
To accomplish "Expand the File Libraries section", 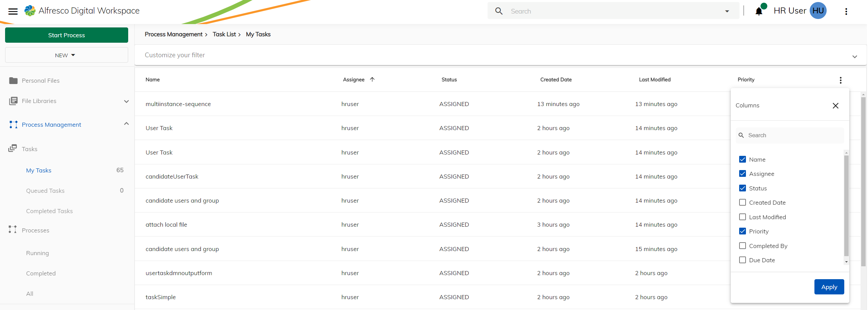I will 126,101.
